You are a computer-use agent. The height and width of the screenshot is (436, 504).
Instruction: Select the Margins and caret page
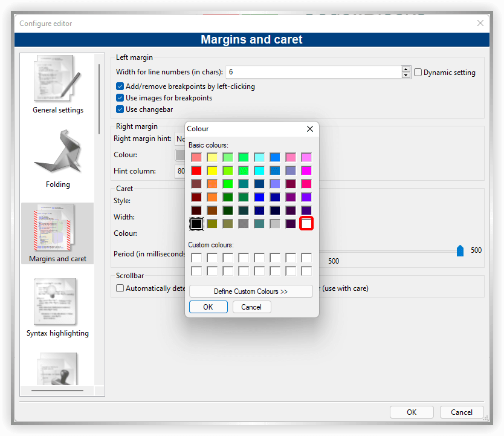pos(57,233)
